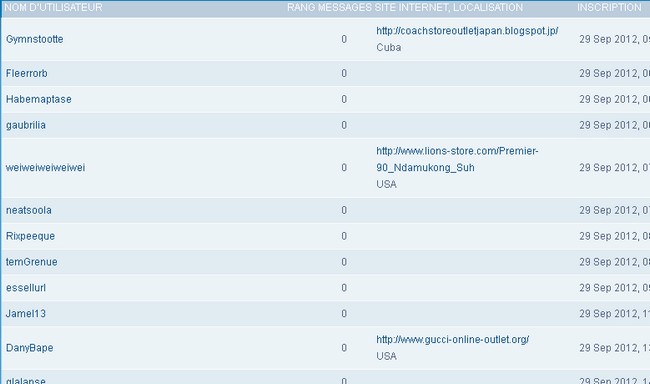This screenshot has height=384, width=650.
Task: Select message count 0 for essellurl
Action: (344, 288)
